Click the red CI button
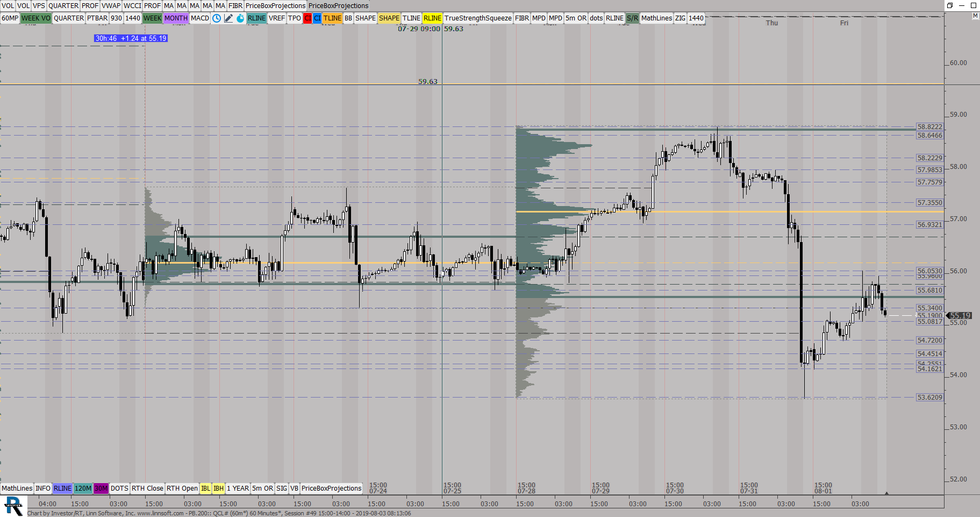 coord(307,18)
